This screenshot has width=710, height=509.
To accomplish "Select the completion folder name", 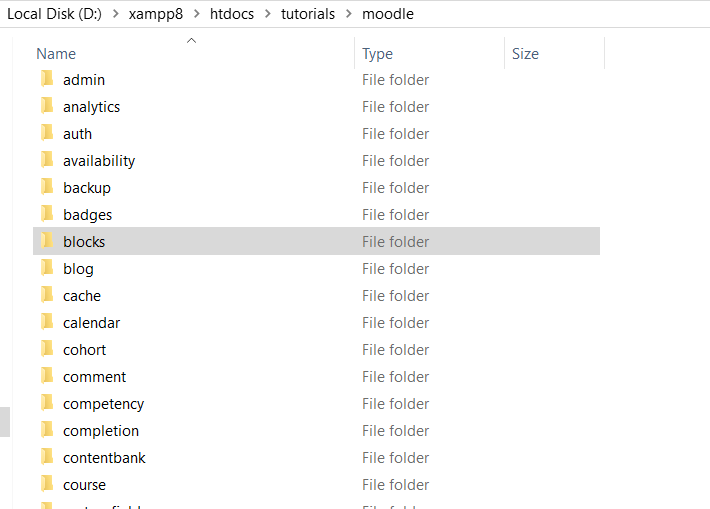I will (x=101, y=431).
